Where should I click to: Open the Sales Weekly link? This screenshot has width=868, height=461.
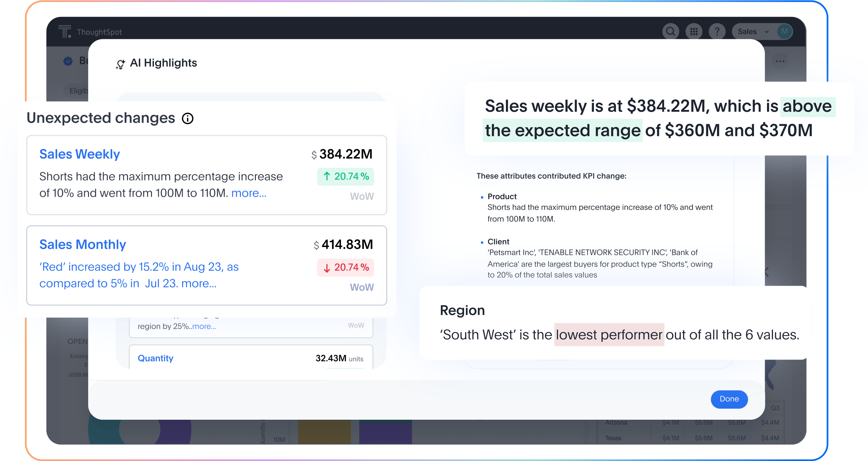tap(80, 154)
